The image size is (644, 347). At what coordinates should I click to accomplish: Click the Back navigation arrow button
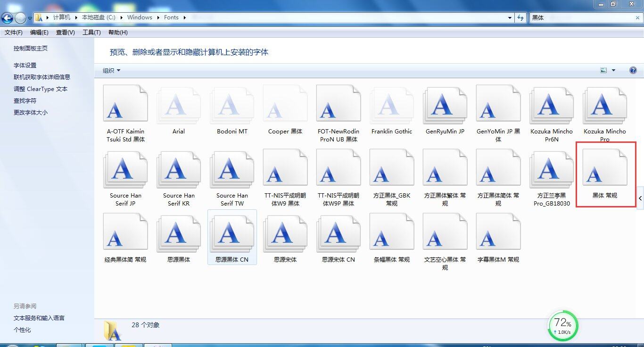point(8,18)
